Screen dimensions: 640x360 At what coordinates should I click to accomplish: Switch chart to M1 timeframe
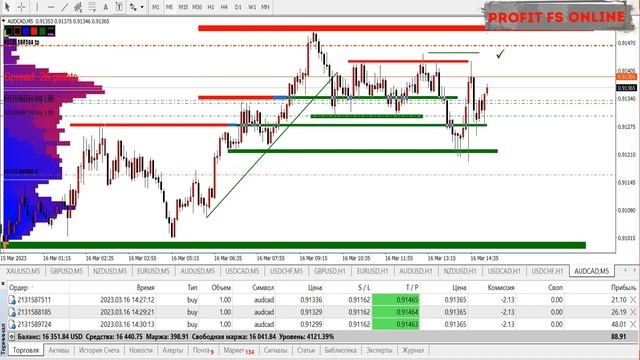pos(156,7)
